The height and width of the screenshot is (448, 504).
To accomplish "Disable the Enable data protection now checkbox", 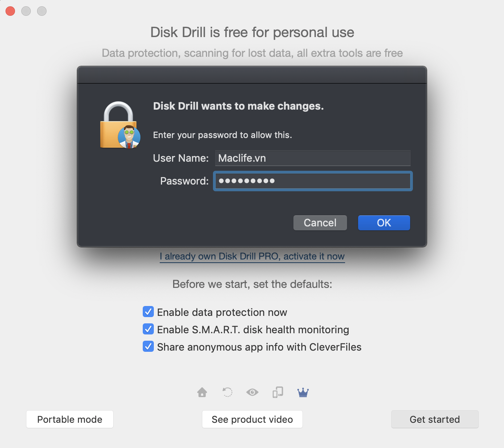I will pos(148,312).
